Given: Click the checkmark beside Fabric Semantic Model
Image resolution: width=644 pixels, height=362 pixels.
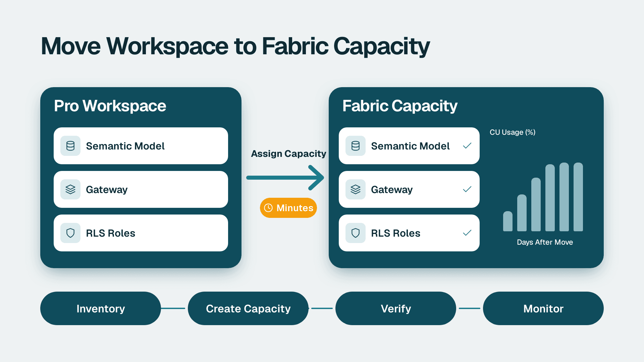Looking at the screenshot, I should tap(467, 146).
